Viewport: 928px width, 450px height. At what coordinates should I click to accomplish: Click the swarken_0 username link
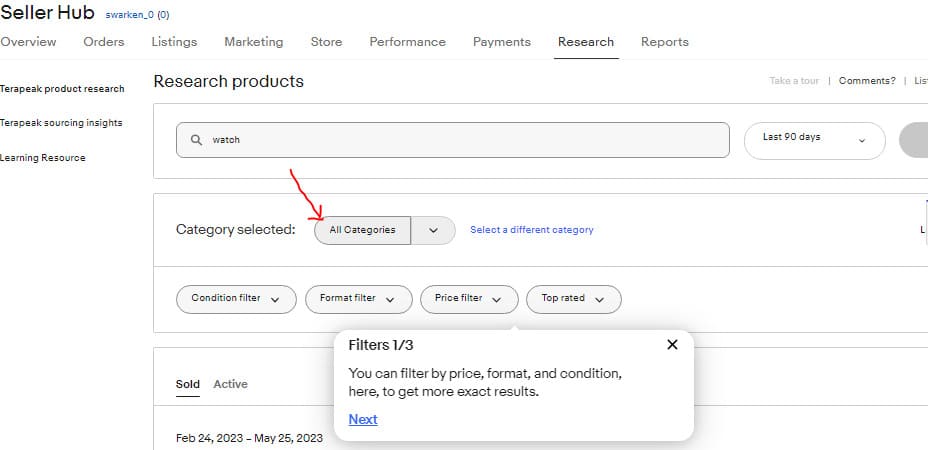pos(130,15)
